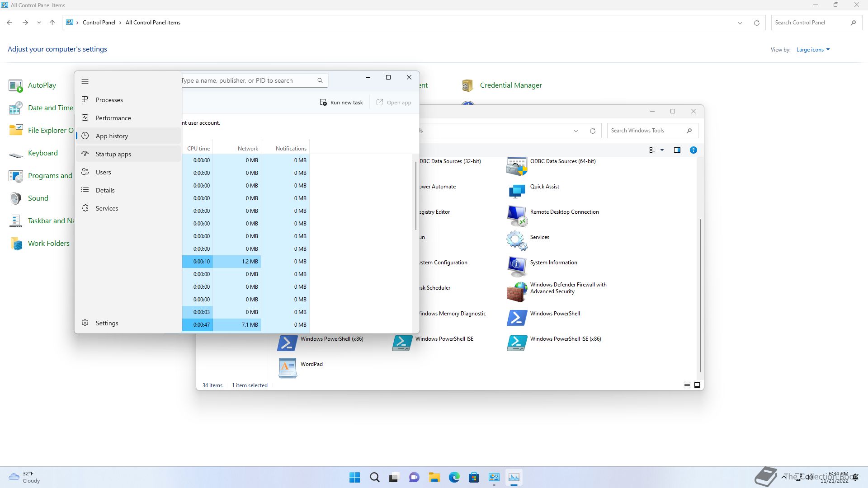Open Processes page in Task Manager

click(x=128, y=100)
